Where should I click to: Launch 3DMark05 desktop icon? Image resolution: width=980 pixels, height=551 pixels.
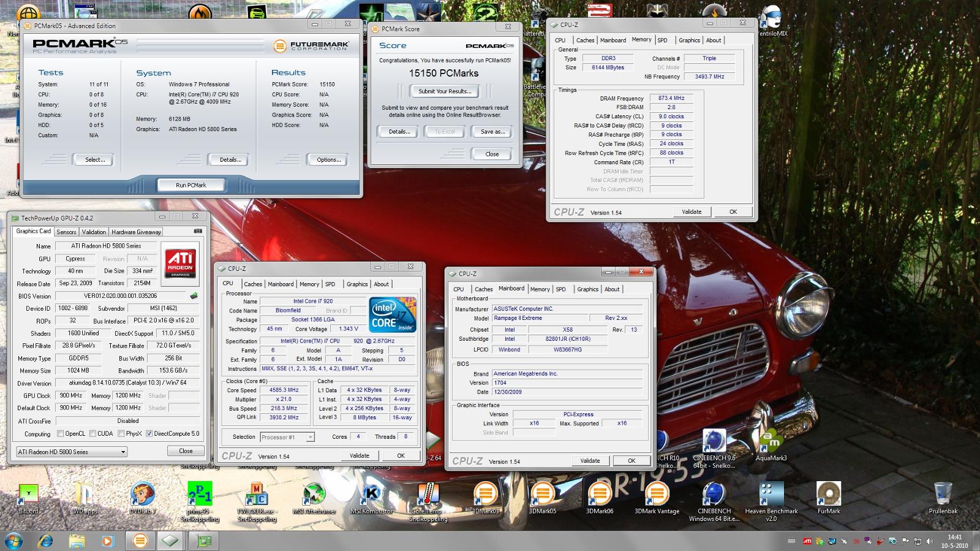click(543, 498)
